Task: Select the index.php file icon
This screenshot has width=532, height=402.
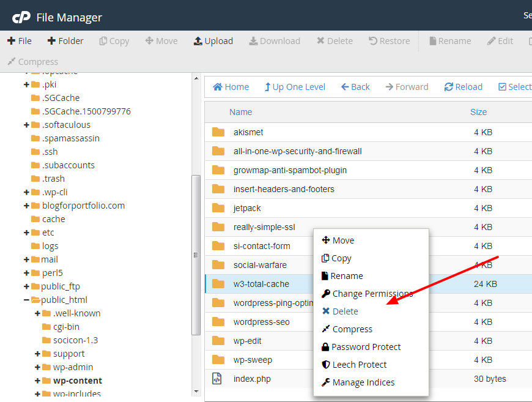Action: pyautogui.click(x=217, y=379)
